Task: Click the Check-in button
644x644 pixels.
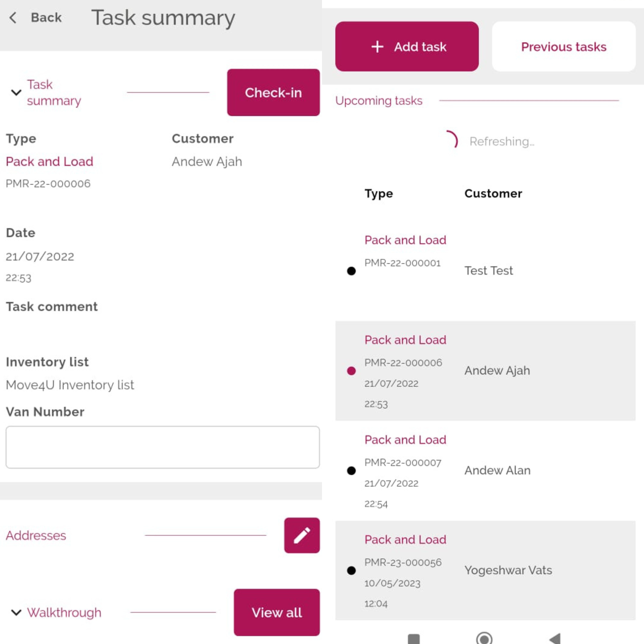Action: (273, 92)
